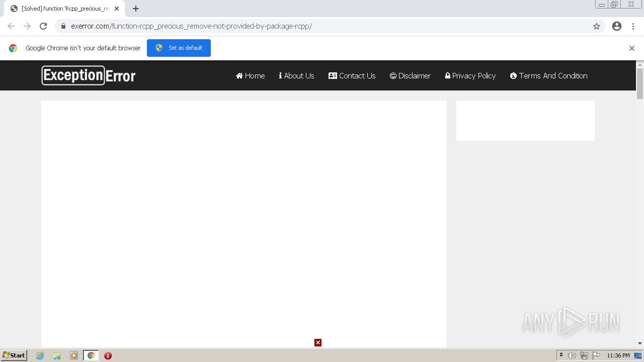Close the red X ad banner
The height and width of the screenshot is (362, 644).
pyautogui.click(x=318, y=343)
